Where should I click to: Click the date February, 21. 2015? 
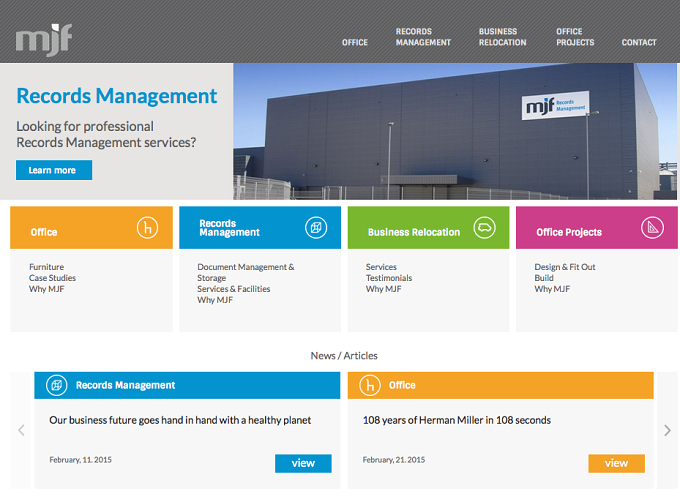[x=394, y=460]
